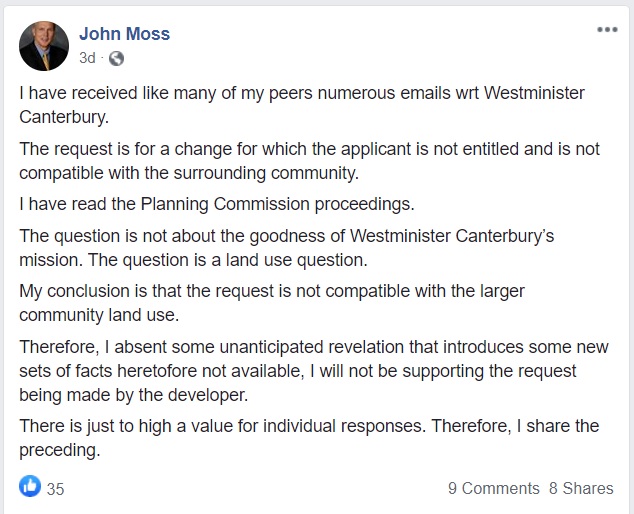Open the John Moss profile name link

pyautogui.click(x=125, y=34)
